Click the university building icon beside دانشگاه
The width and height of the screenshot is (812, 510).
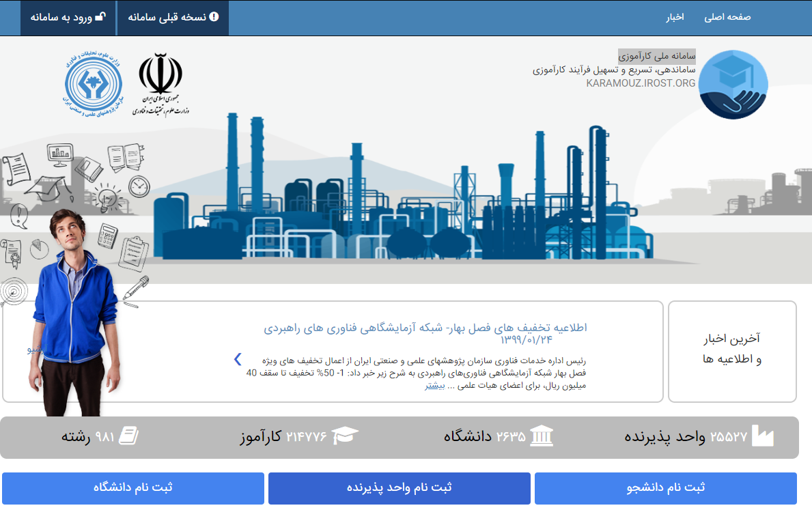pyautogui.click(x=542, y=436)
